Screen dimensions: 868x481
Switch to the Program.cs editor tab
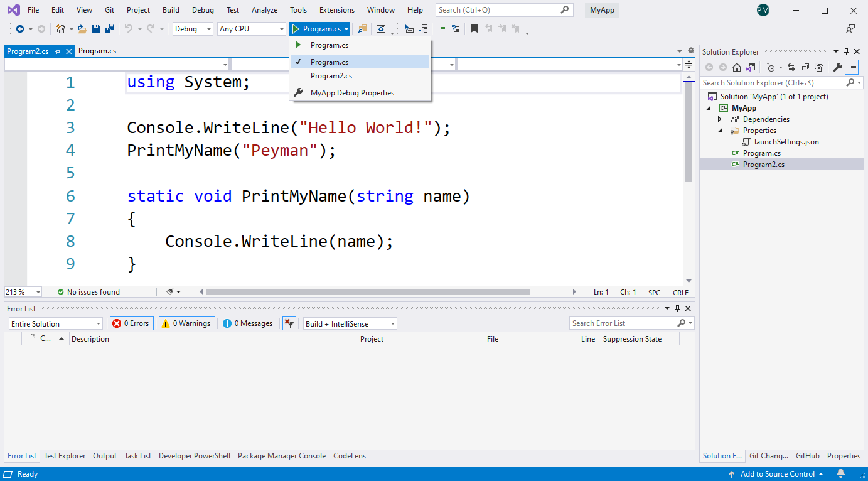97,51
